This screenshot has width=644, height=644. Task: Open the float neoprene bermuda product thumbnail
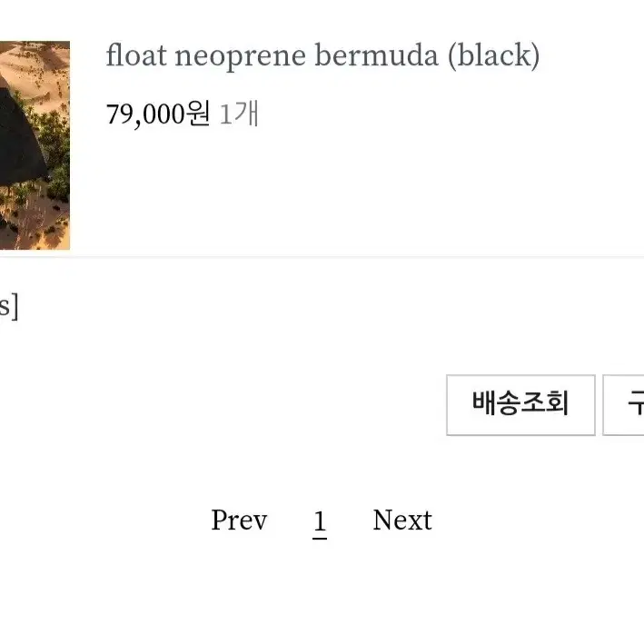pyautogui.click(x=35, y=145)
